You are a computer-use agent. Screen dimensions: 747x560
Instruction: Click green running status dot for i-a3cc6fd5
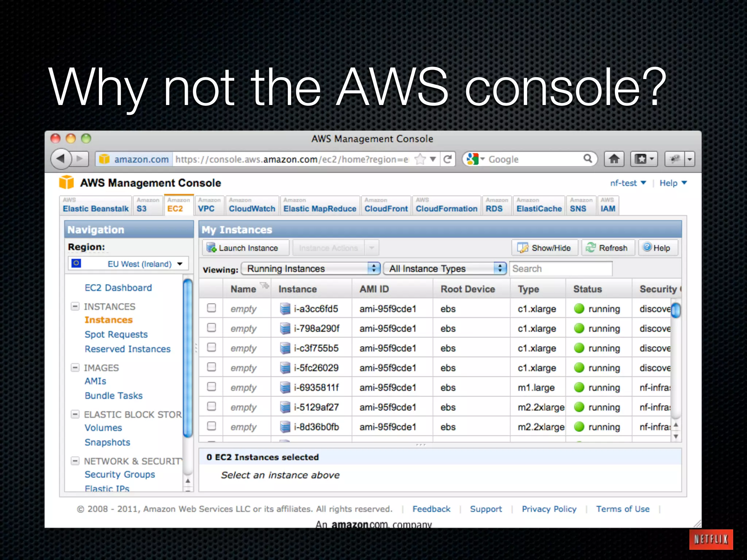pos(579,308)
